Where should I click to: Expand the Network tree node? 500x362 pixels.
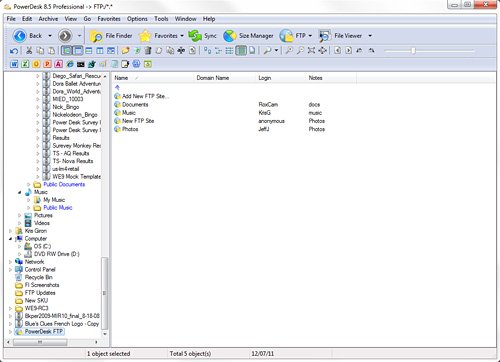(x=11, y=262)
